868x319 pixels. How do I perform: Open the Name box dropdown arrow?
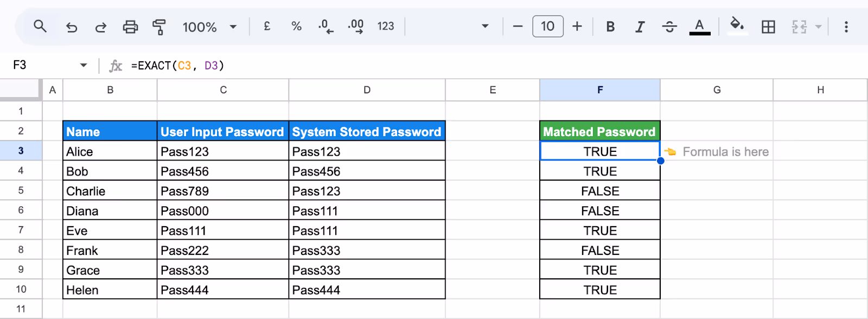click(84, 65)
